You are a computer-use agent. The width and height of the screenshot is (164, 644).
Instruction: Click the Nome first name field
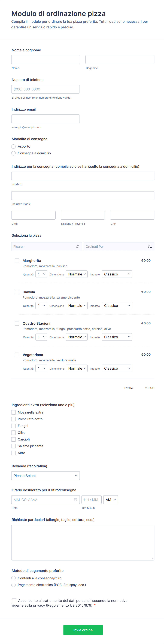coord(46,59)
